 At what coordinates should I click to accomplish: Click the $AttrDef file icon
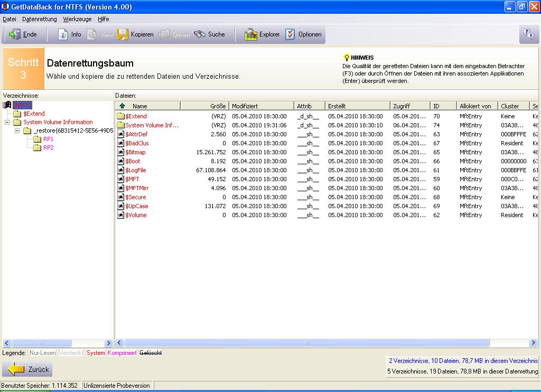[120, 134]
